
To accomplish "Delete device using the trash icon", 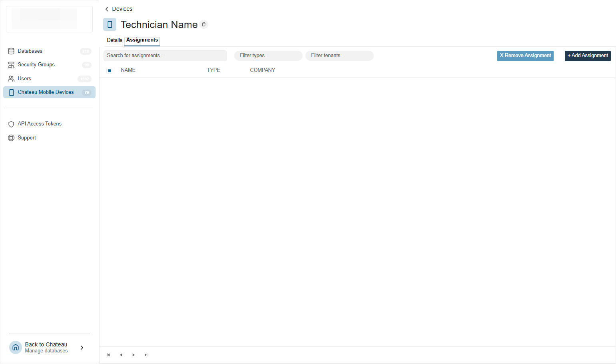I will 203,24.
